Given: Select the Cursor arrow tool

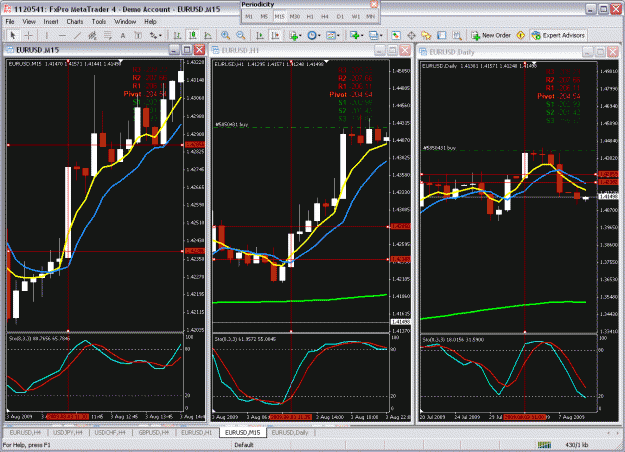Looking at the screenshot, I should 12,35.
